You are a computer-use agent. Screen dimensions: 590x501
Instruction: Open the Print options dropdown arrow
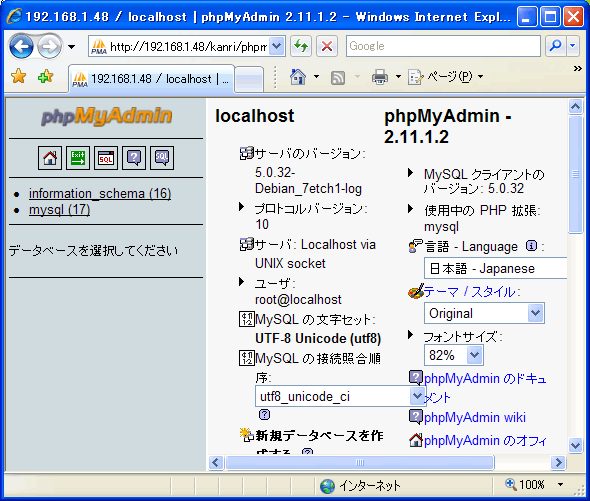click(x=398, y=77)
